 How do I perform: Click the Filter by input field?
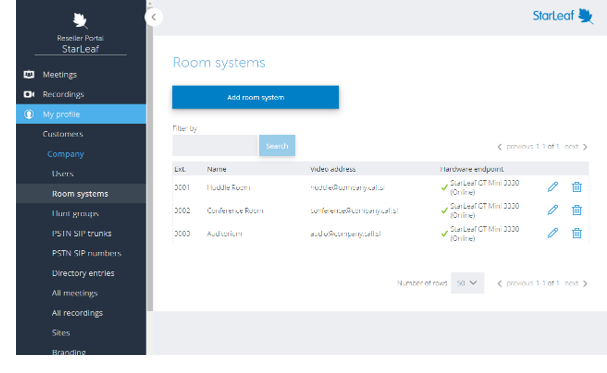(215, 145)
